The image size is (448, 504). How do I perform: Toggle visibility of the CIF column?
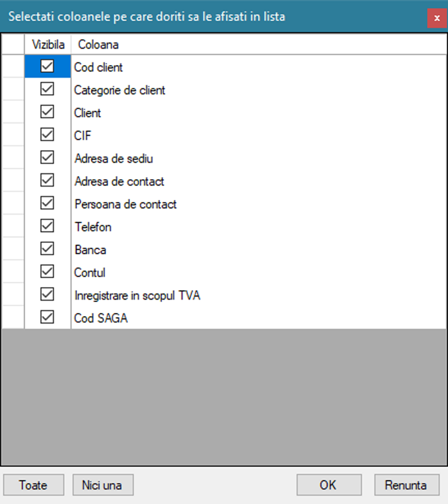pyautogui.click(x=47, y=135)
